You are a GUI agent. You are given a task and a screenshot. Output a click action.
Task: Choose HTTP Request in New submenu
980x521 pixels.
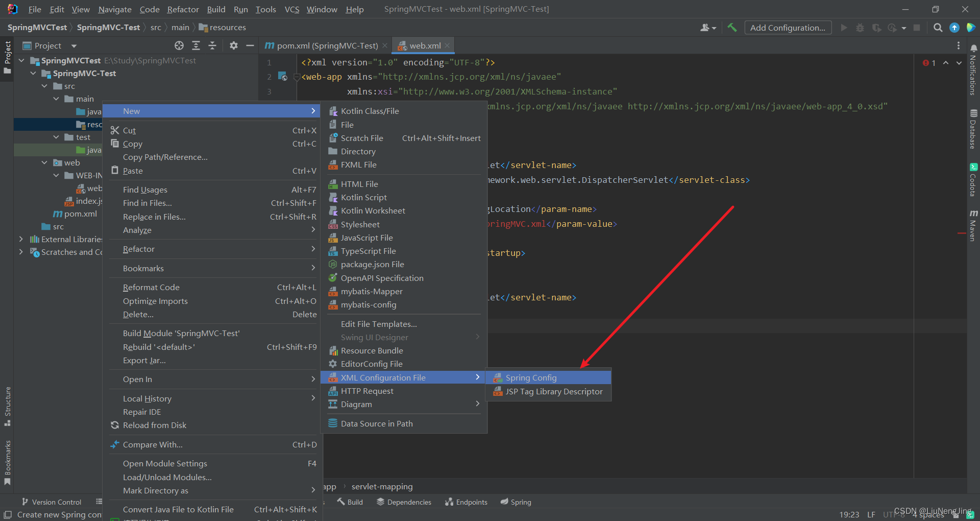(x=404, y=391)
